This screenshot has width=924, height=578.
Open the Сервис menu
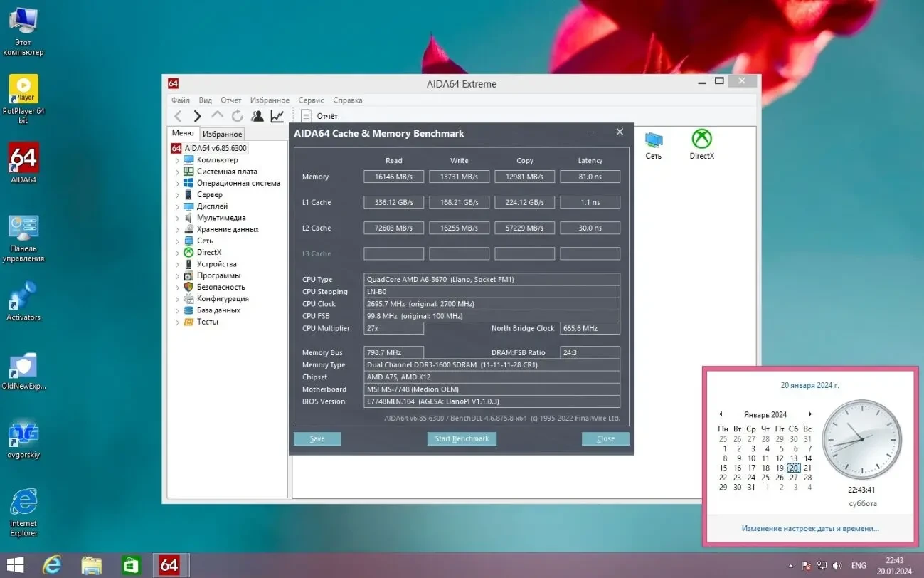pyautogui.click(x=311, y=100)
